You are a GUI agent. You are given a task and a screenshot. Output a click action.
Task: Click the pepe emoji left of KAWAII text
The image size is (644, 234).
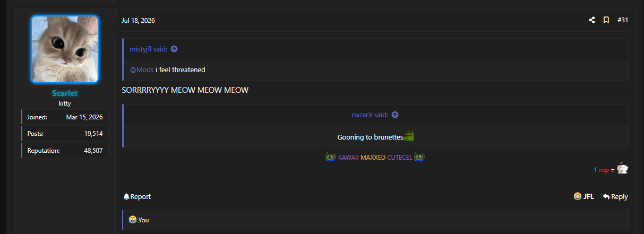(330, 157)
